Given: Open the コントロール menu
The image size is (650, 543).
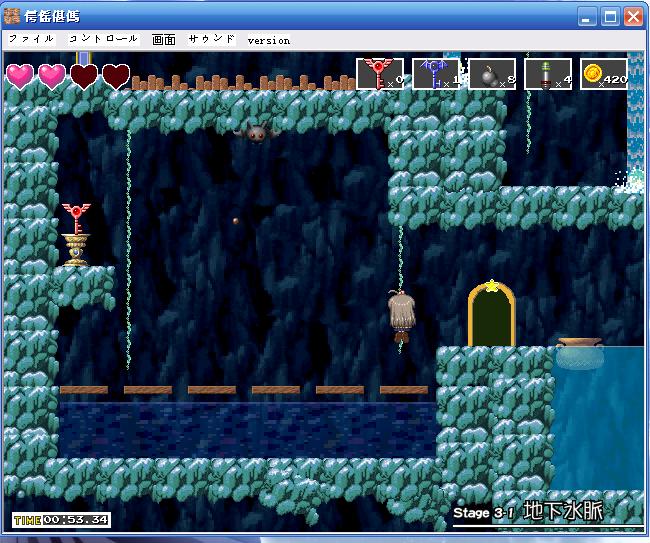Looking at the screenshot, I should (103, 39).
